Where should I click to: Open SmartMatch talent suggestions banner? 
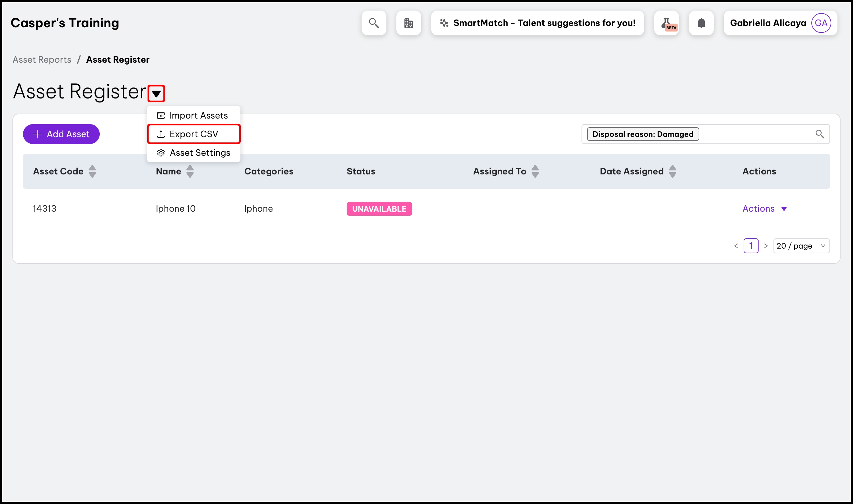click(537, 23)
